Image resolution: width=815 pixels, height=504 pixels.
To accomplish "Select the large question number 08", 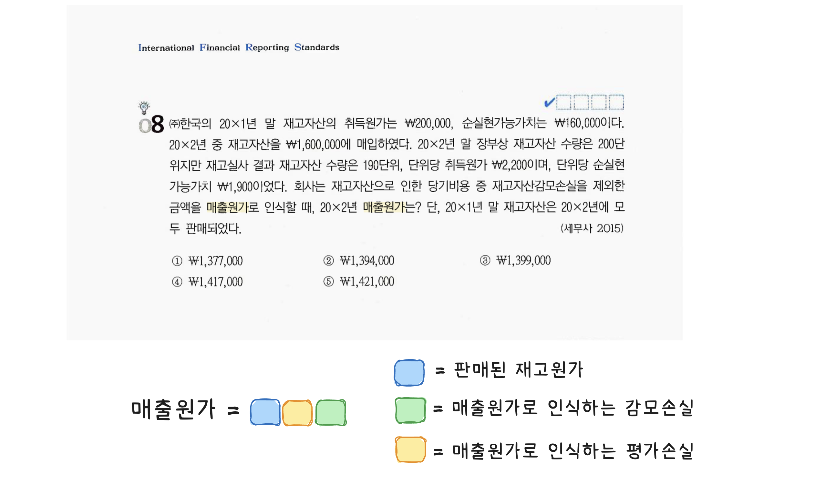I will click(x=151, y=124).
